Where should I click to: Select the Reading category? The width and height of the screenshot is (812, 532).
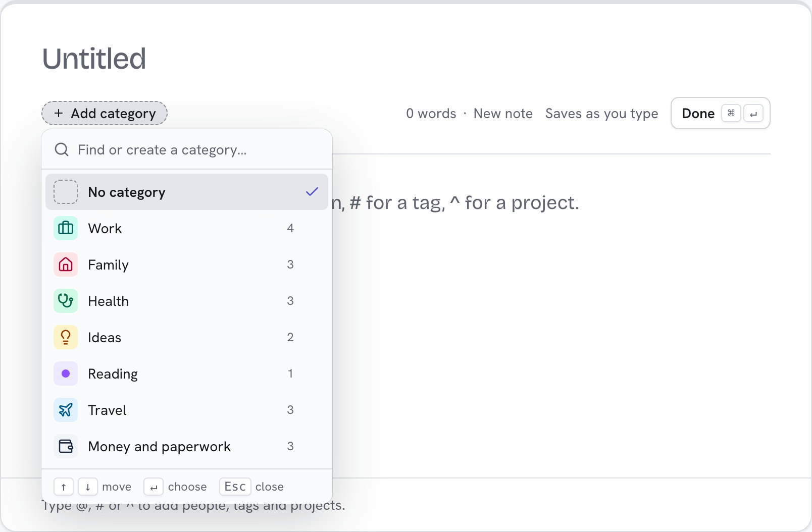[187, 374]
